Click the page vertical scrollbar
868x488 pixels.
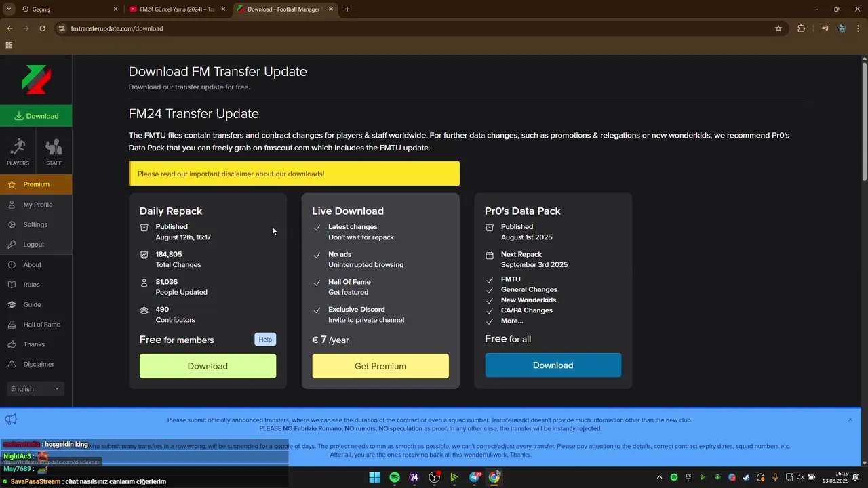(865, 122)
